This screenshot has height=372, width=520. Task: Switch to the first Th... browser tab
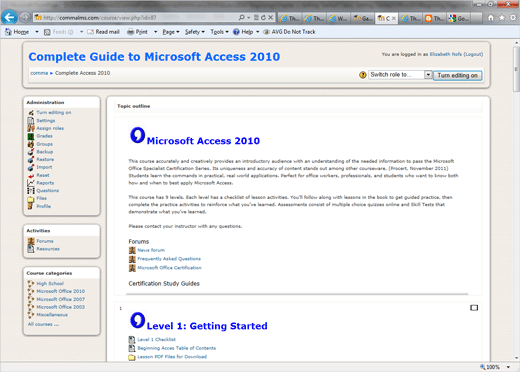coord(289,18)
